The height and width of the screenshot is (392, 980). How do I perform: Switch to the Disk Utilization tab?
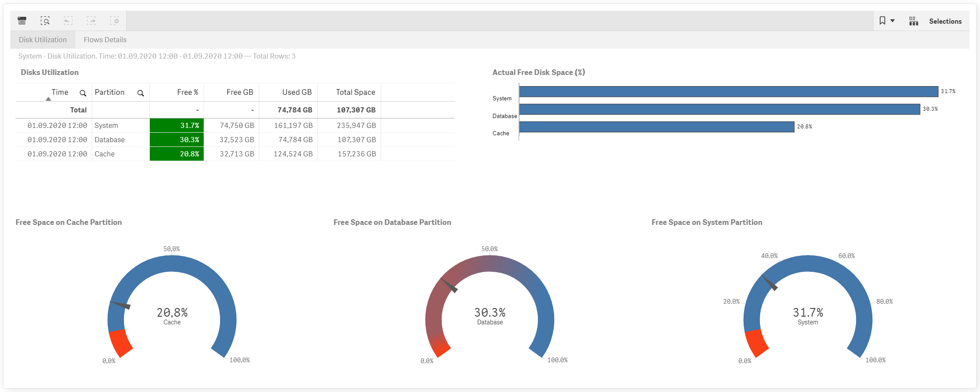coord(43,40)
